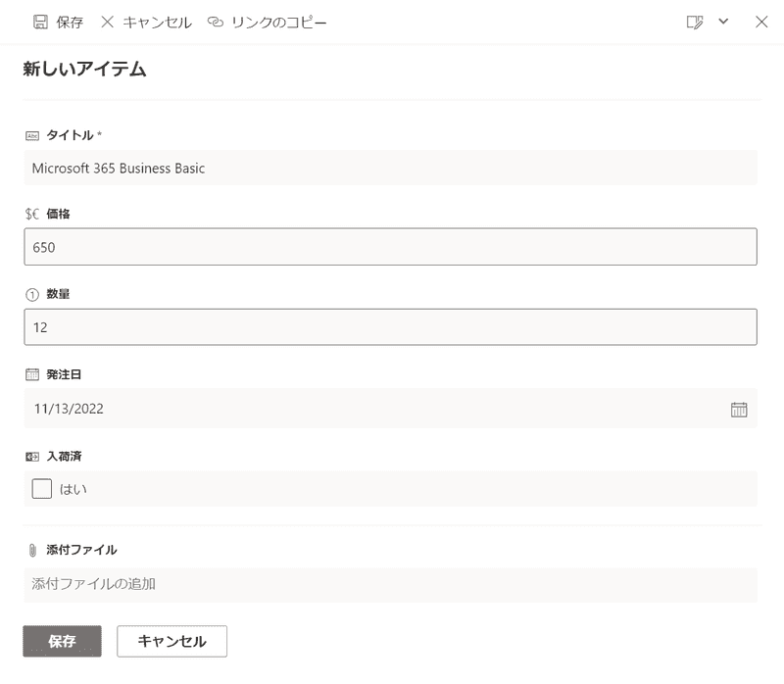The image size is (784, 684).
Task: Focus the 数量 input showing 12
Action: tap(390, 327)
